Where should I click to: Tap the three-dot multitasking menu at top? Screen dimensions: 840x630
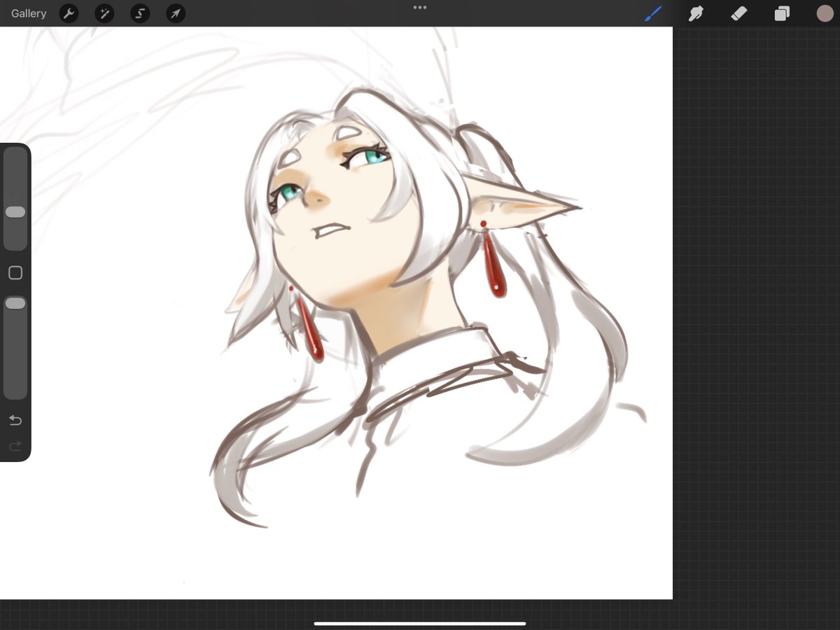(420, 8)
